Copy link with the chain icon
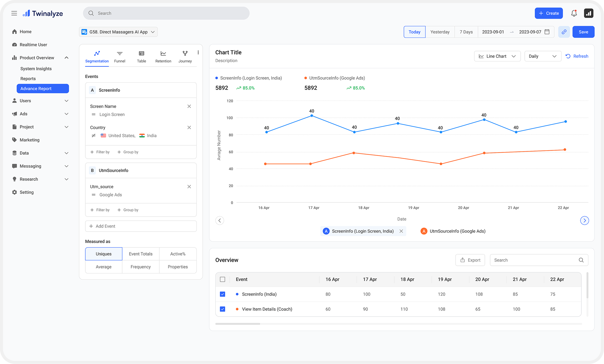Image resolution: width=604 pixels, height=364 pixels. [x=564, y=32]
